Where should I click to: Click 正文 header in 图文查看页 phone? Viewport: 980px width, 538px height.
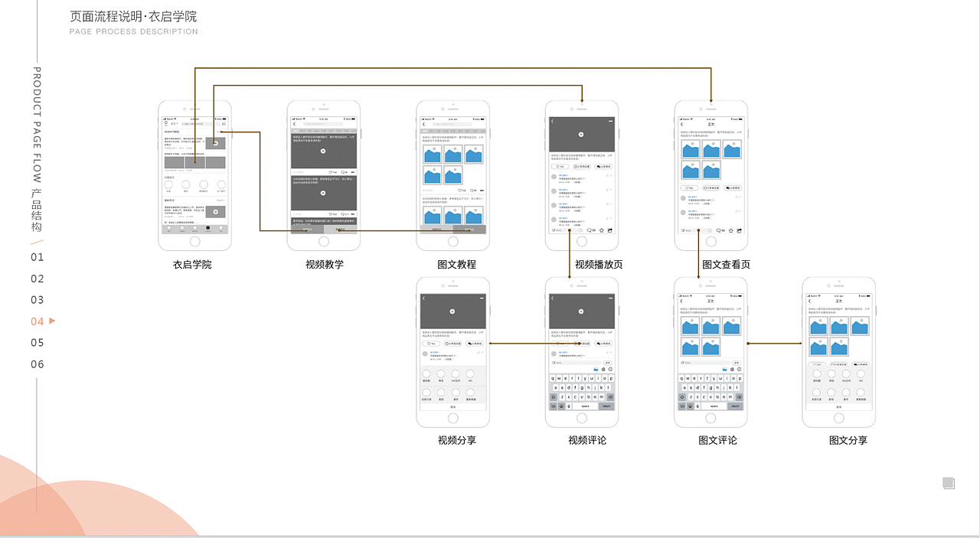[x=710, y=124]
